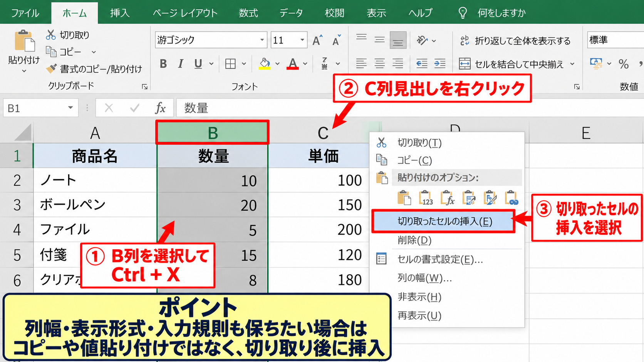644x362 pixels.
Task: Choose 切り取り(T) in context menu
Action: click(419, 143)
